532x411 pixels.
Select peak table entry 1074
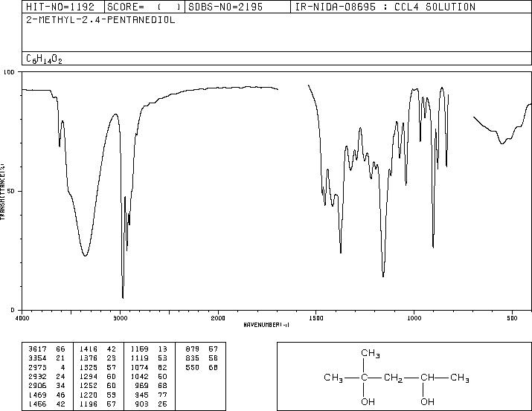[x=139, y=367]
